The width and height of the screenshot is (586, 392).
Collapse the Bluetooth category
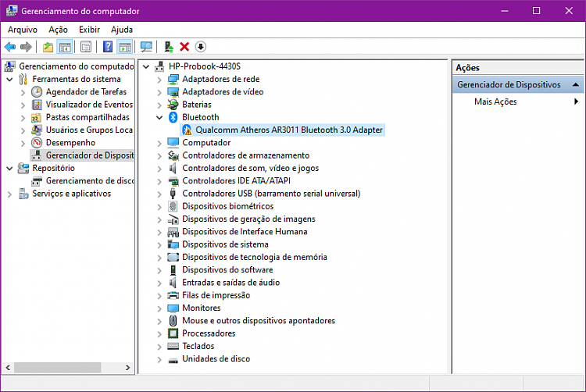159,118
